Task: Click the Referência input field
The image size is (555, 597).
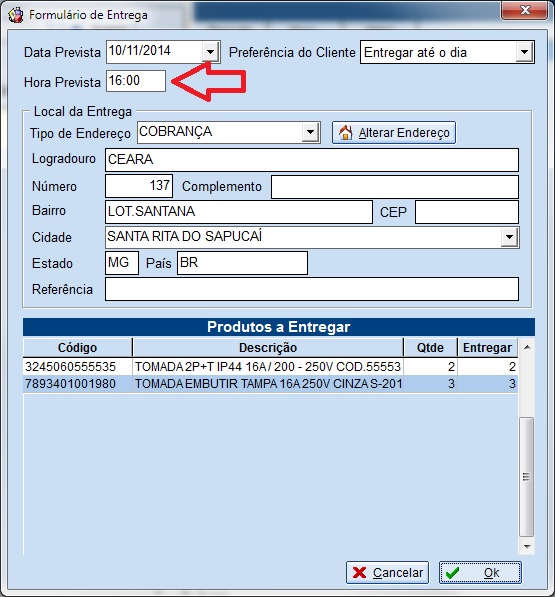Action: click(x=312, y=289)
